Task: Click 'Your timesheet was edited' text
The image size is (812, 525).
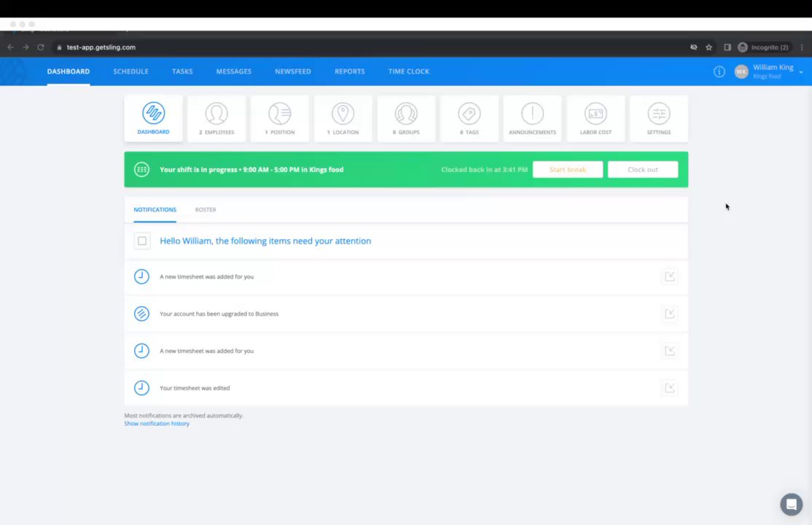Action: [x=195, y=388]
